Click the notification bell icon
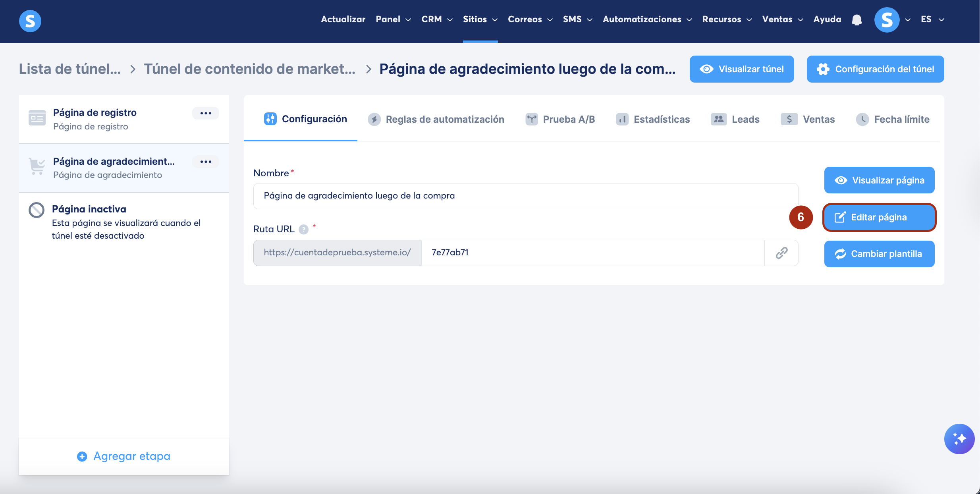980x494 pixels. [x=857, y=20]
